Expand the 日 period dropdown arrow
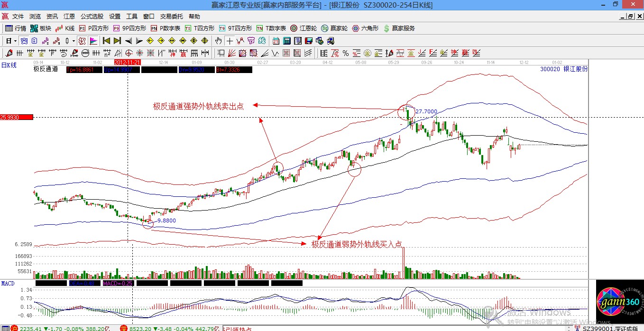 coord(15,41)
